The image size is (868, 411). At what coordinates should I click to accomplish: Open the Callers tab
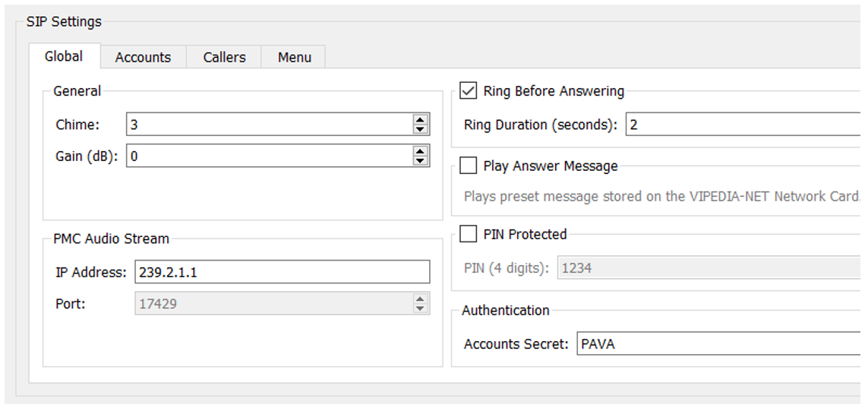[x=224, y=57]
